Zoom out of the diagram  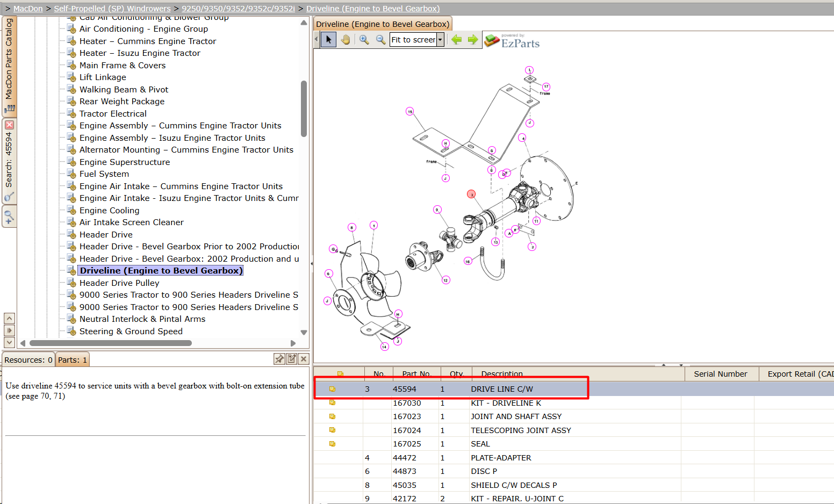pyautogui.click(x=380, y=40)
